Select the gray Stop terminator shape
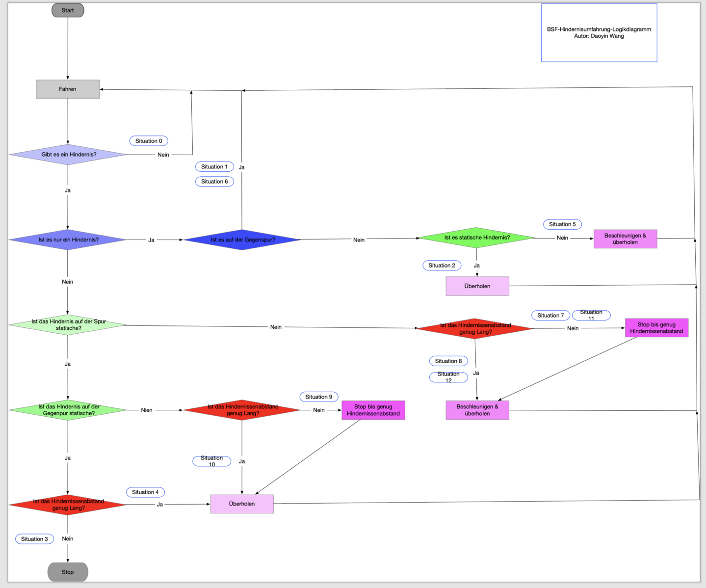This screenshot has width=706, height=588. coord(68,572)
